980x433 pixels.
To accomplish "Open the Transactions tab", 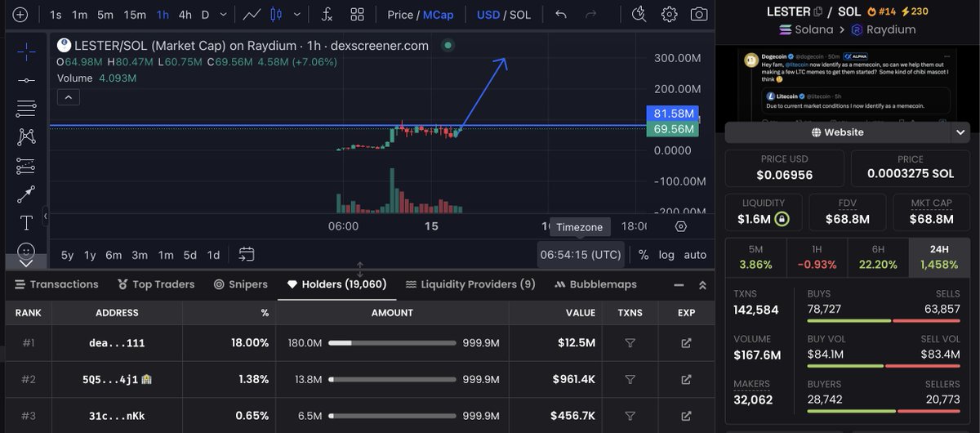I will pyautogui.click(x=56, y=284).
